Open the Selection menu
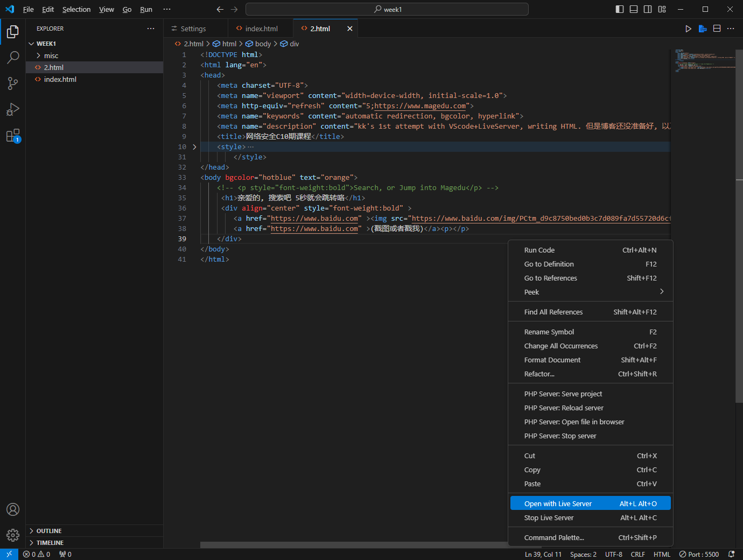743x560 pixels. pos(76,9)
